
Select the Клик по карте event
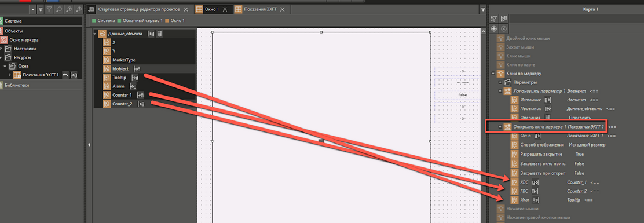click(x=521, y=65)
